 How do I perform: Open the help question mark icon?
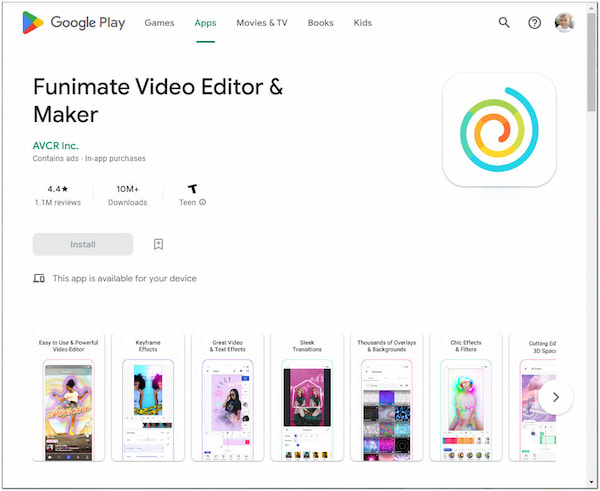534,23
